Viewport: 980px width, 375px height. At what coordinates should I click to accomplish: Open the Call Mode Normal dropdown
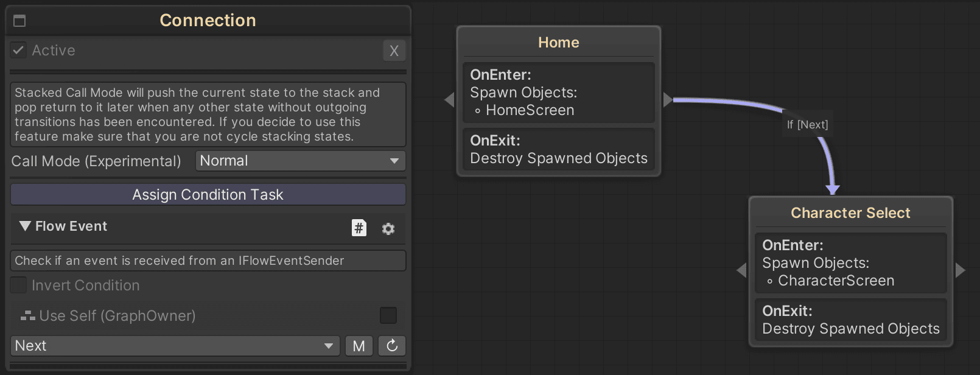pyautogui.click(x=301, y=161)
